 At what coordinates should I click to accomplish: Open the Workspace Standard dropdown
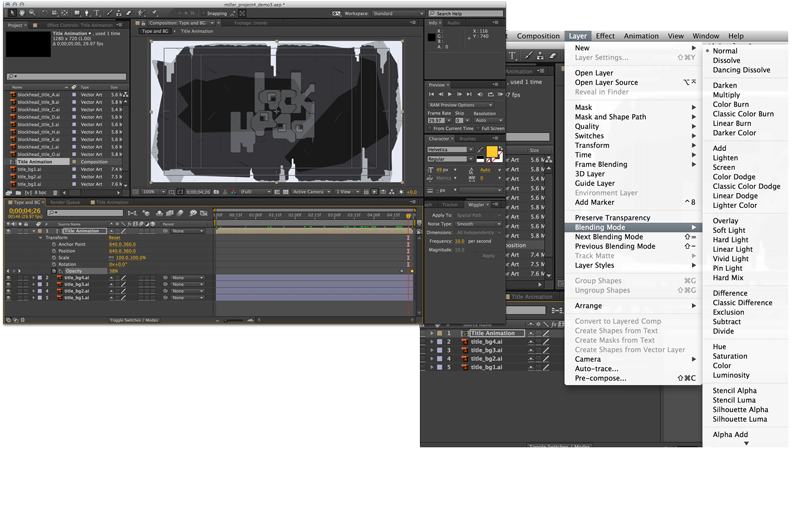(x=398, y=13)
